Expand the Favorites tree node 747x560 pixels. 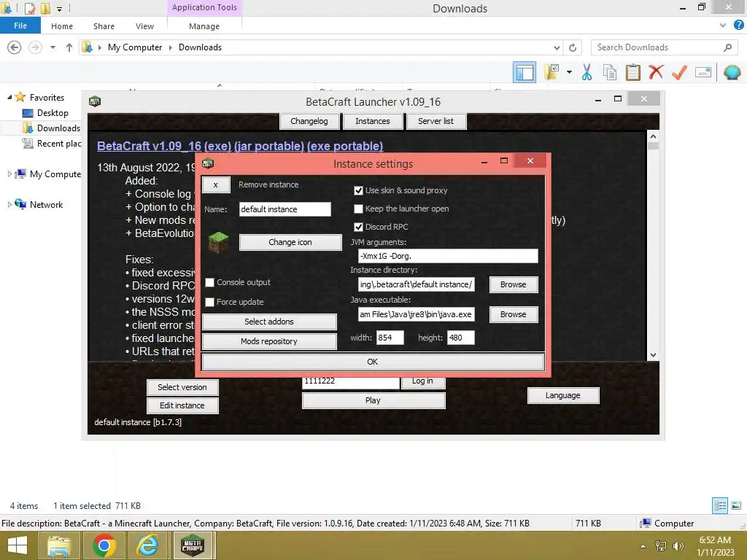9,97
